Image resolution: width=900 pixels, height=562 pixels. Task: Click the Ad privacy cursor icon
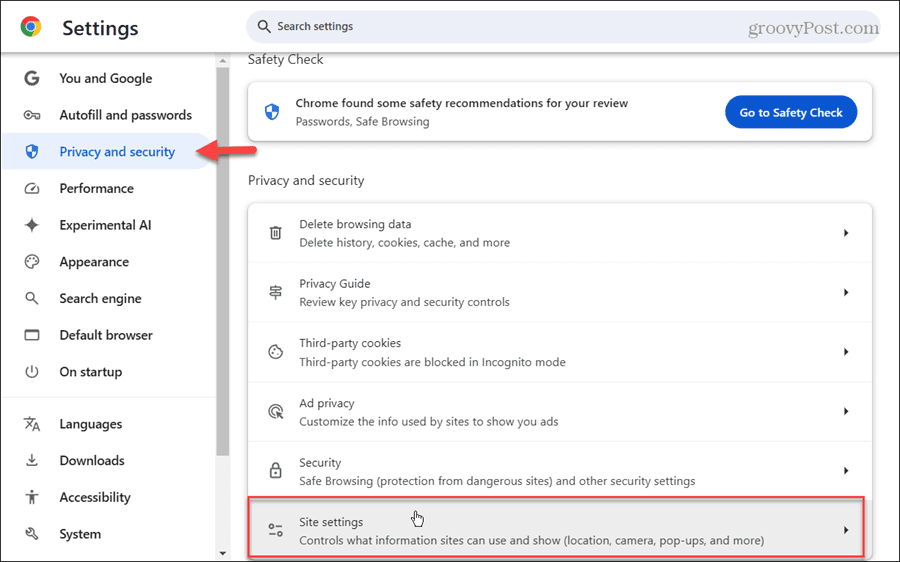pyautogui.click(x=276, y=411)
